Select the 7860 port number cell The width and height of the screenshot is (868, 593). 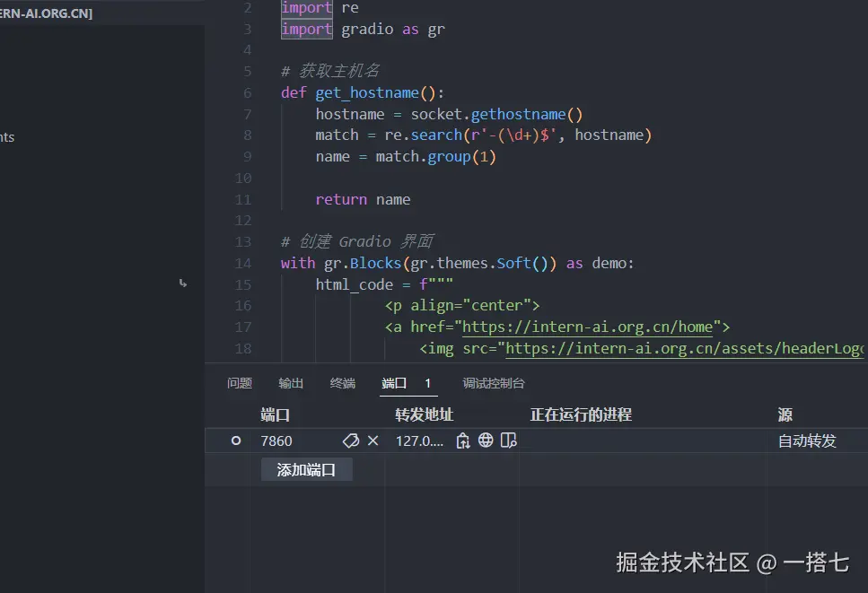[x=276, y=440]
